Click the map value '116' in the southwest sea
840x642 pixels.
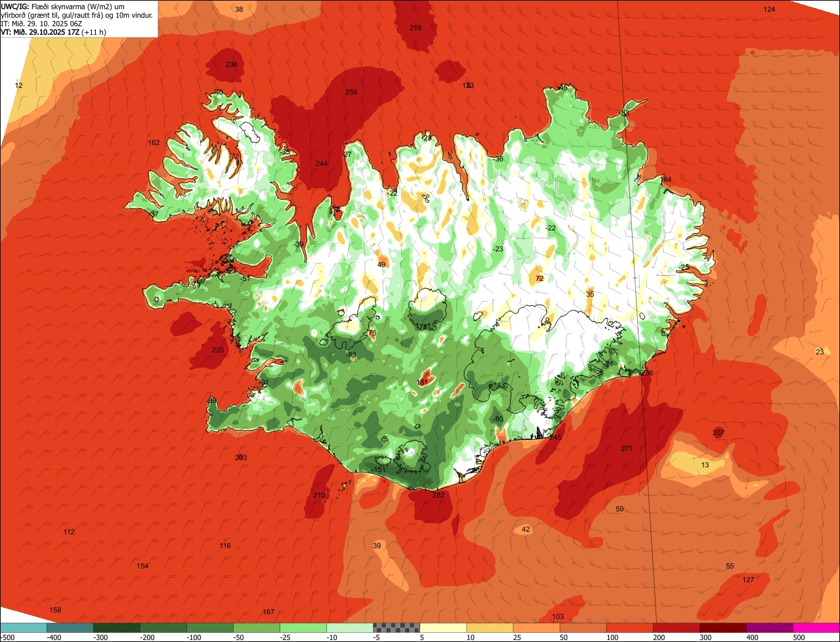[x=225, y=546]
